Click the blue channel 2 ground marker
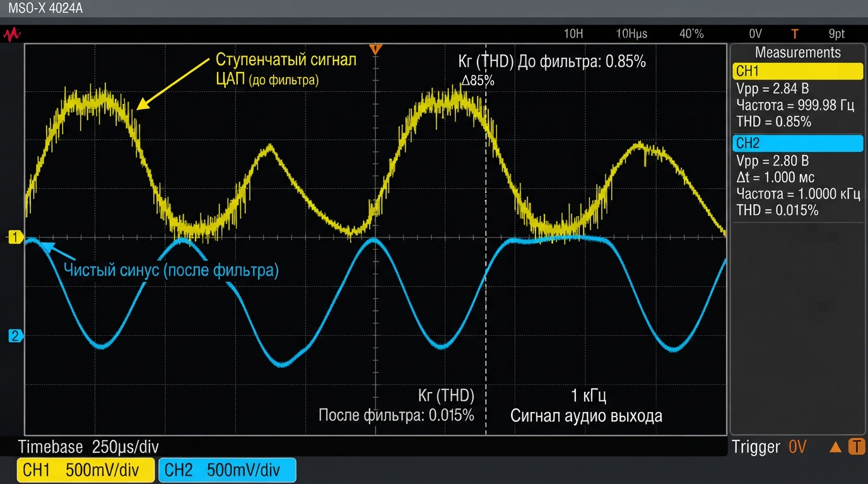This screenshot has width=868, height=484. click(x=15, y=336)
